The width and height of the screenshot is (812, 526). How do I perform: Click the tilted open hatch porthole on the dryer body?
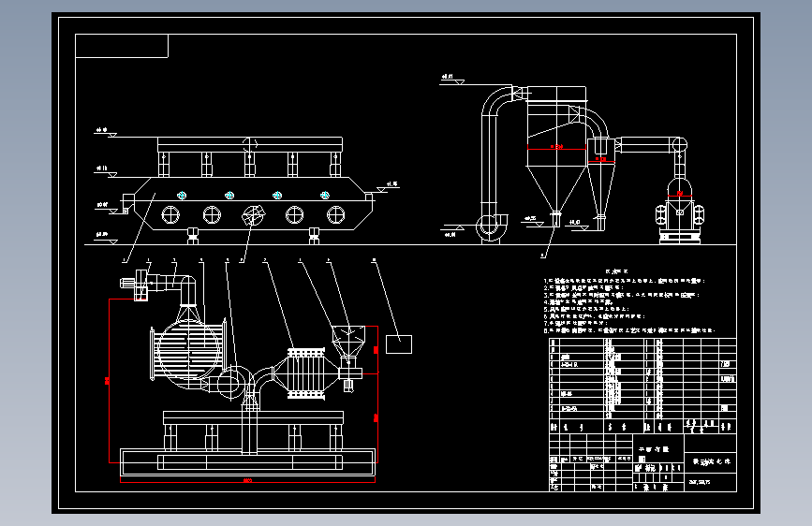click(253, 214)
